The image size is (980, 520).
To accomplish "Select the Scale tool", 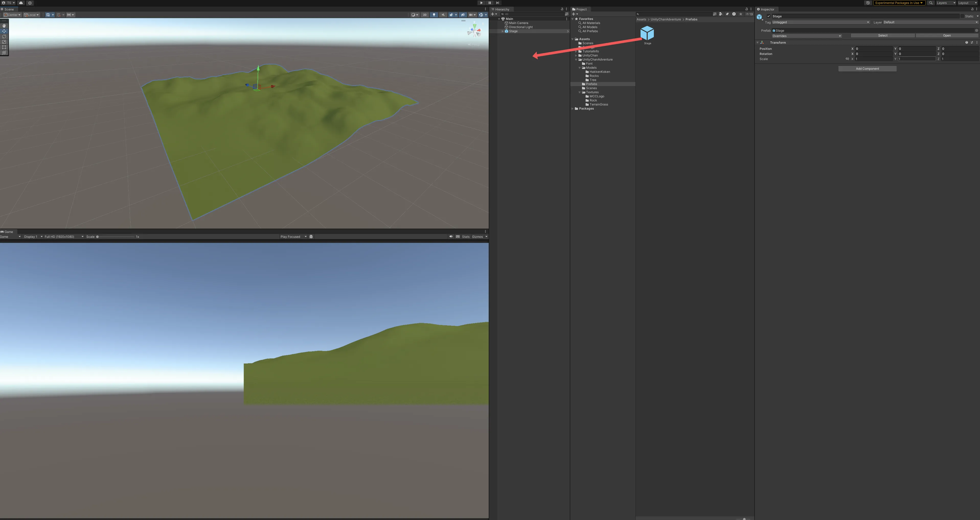I will [4, 42].
